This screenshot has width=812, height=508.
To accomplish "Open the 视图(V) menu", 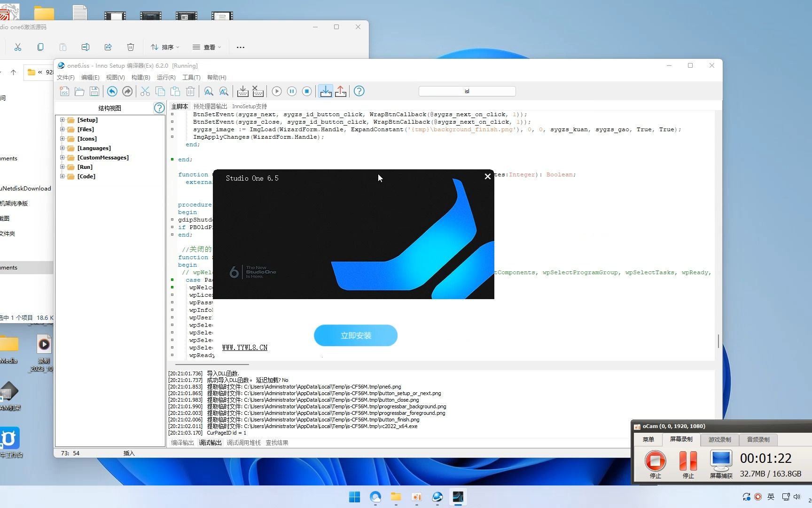I will coord(115,78).
